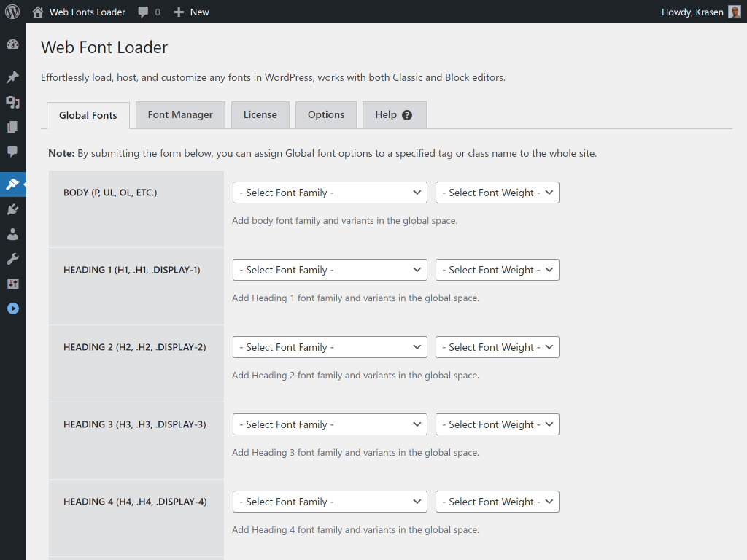
Task: Click 'Add Heading 1 font family' description
Action: [x=355, y=297]
